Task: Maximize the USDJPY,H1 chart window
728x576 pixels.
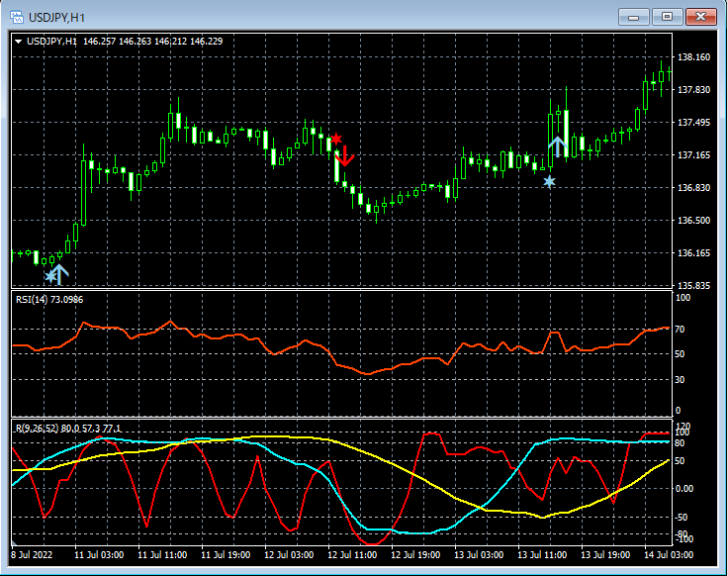Action: (667, 17)
